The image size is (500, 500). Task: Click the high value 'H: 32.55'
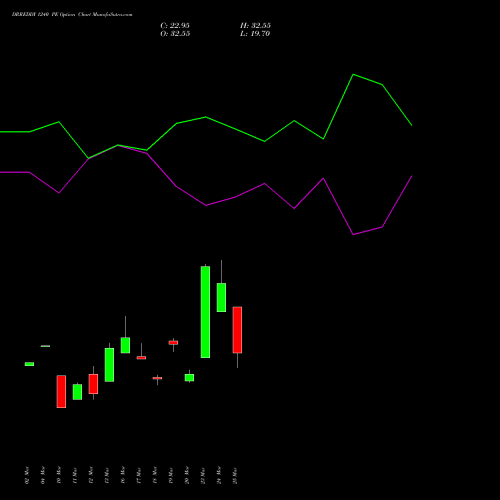point(255,26)
